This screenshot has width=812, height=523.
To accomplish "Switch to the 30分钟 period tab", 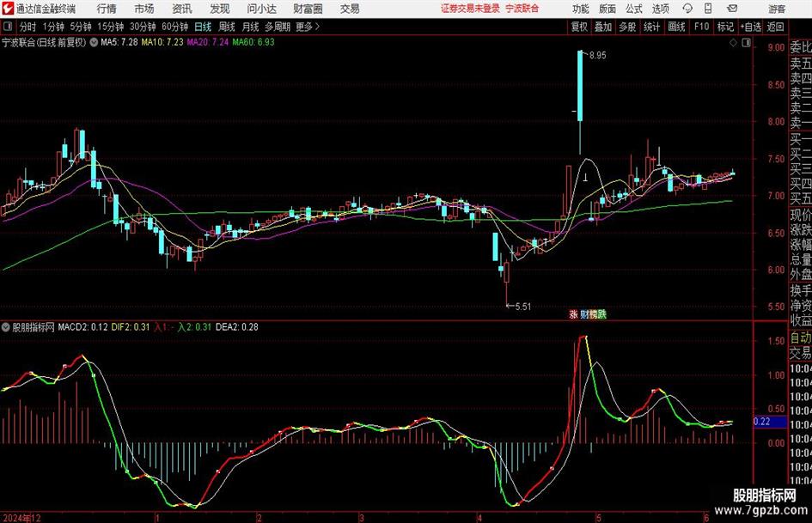I will pos(143,27).
